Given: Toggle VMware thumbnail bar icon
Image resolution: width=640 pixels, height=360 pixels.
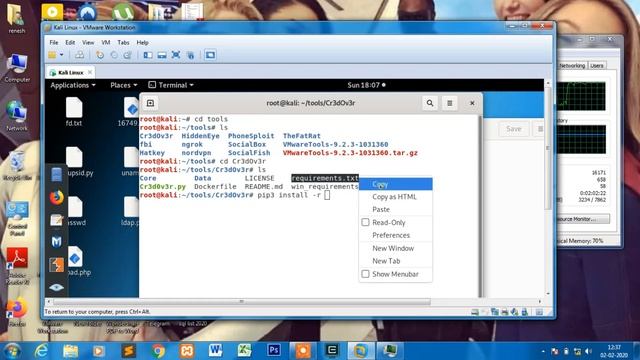Looking at the screenshot, I should (162, 55).
